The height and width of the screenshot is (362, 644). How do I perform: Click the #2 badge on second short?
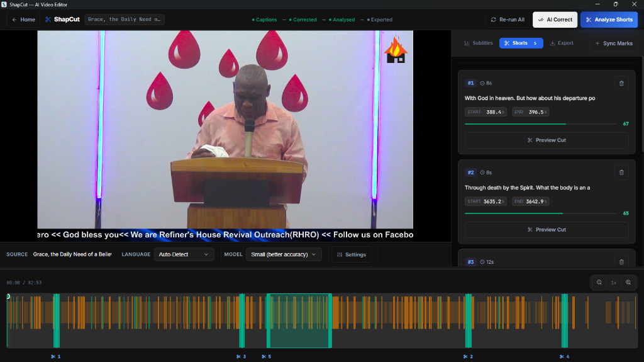[x=470, y=173]
